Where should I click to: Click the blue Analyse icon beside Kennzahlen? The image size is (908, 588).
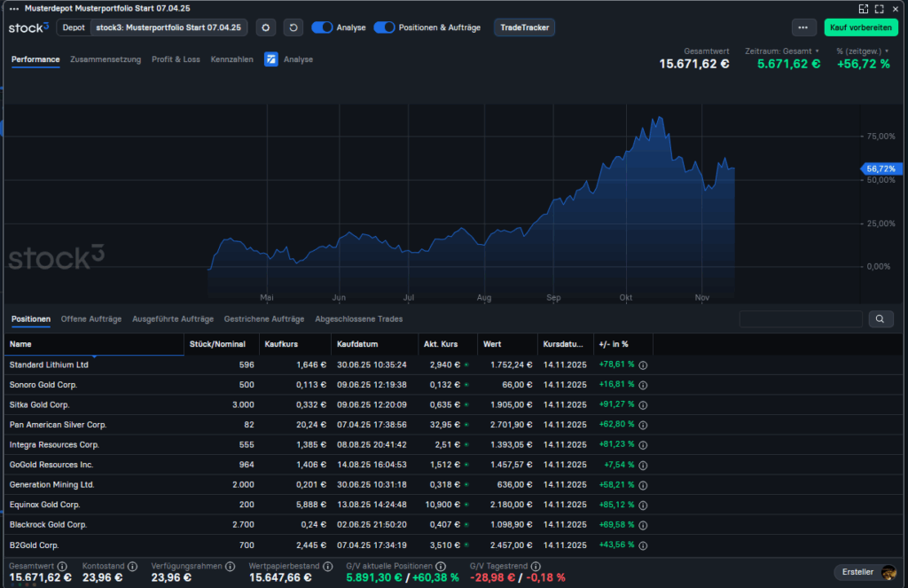click(x=271, y=59)
